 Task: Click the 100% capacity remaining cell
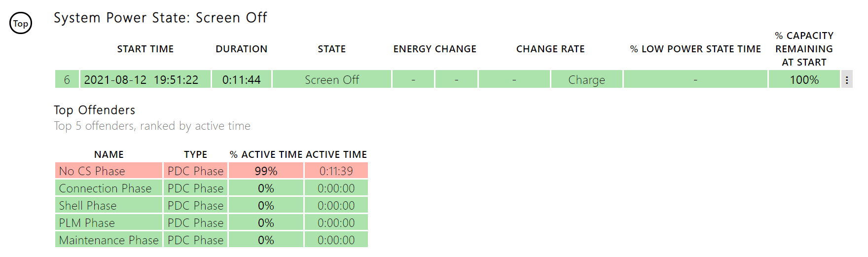coord(804,79)
